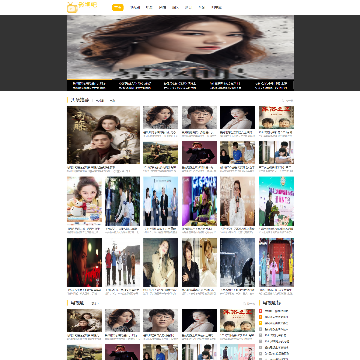
Task: Select the highlighted yellow home tab
Action: pos(117,7)
